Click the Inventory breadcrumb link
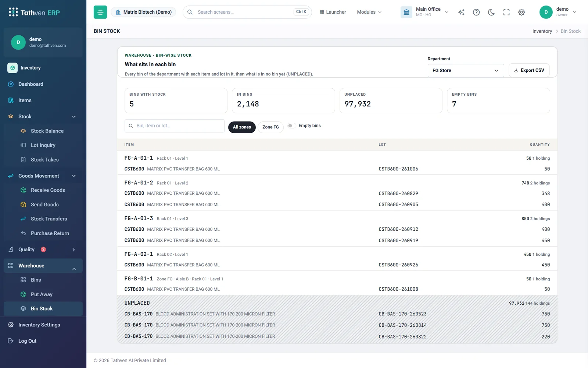 (x=542, y=31)
